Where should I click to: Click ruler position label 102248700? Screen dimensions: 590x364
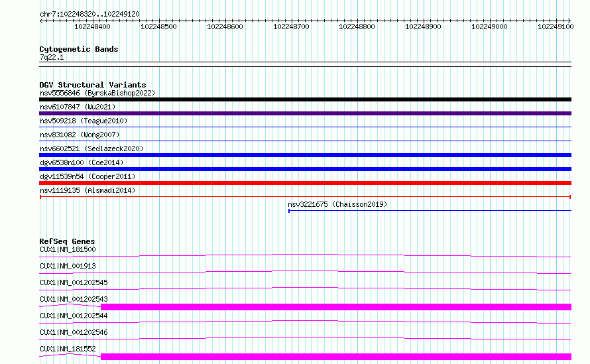pyautogui.click(x=291, y=27)
